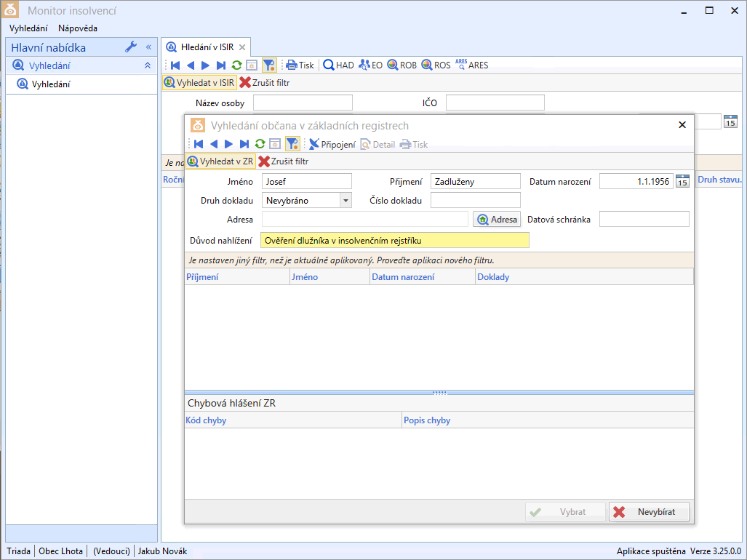Toggle the filter button in main ISIR toolbar

coord(268,65)
